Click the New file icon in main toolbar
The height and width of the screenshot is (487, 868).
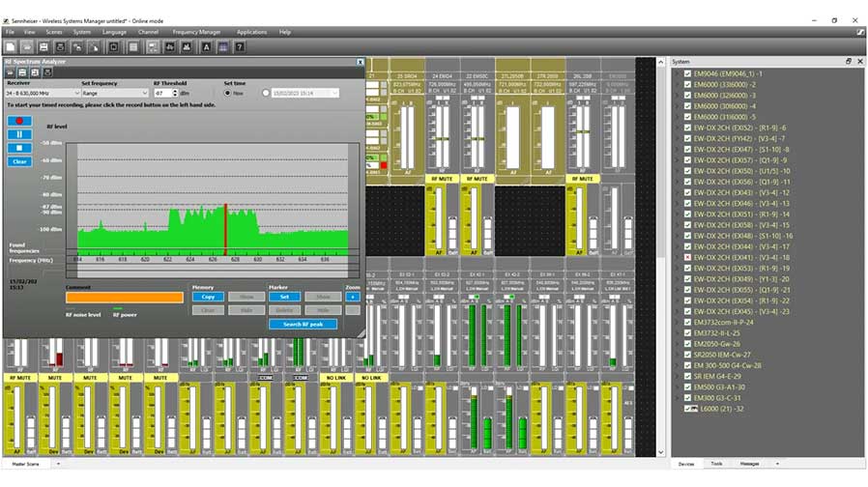(11, 47)
